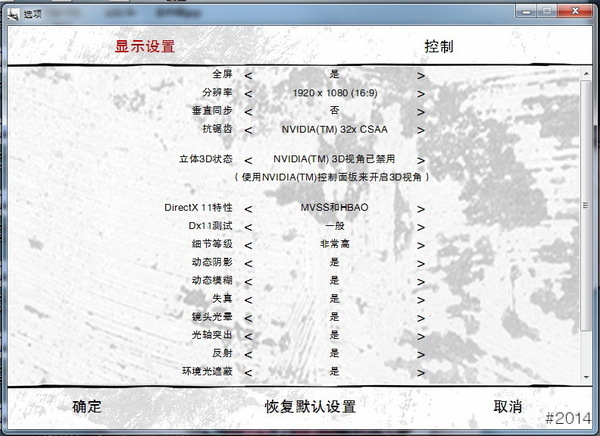Toggle 反射 with its left arrow
Screen dimensions: 600x436
click(x=248, y=355)
